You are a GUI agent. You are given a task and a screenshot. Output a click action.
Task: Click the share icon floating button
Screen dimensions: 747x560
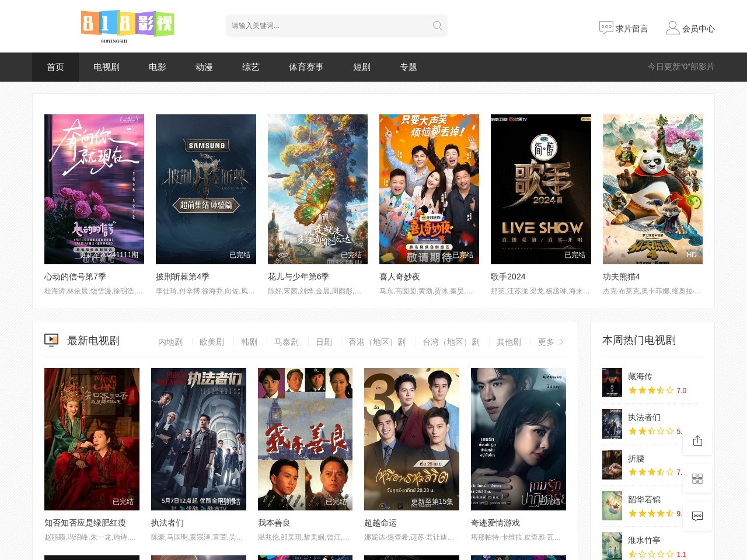[697, 440]
